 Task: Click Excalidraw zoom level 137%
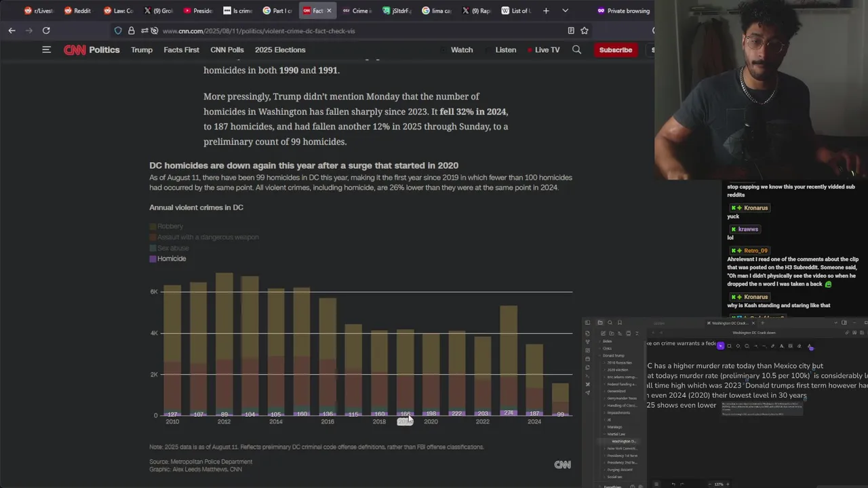tap(719, 484)
